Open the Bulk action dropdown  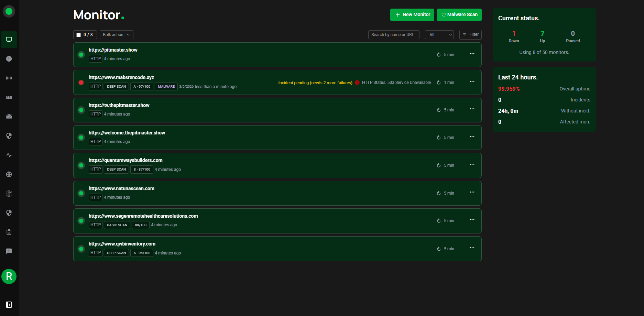[116, 34]
